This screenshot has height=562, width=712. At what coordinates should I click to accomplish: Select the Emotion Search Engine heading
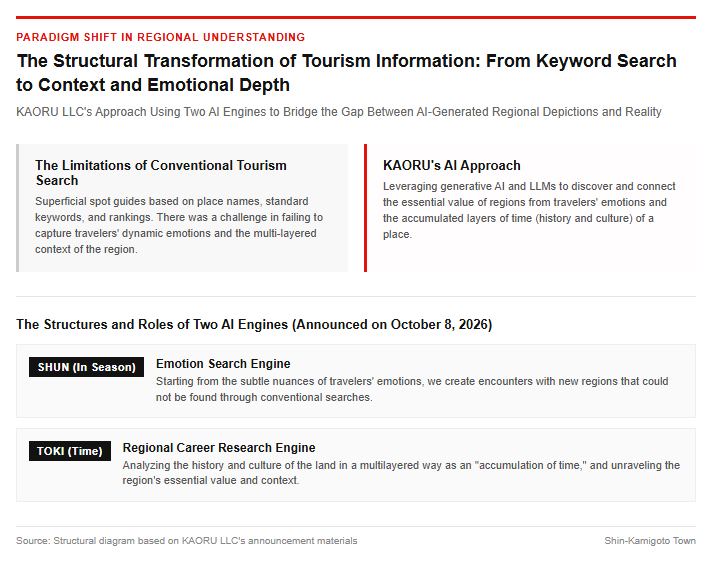click(x=223, y=364)
